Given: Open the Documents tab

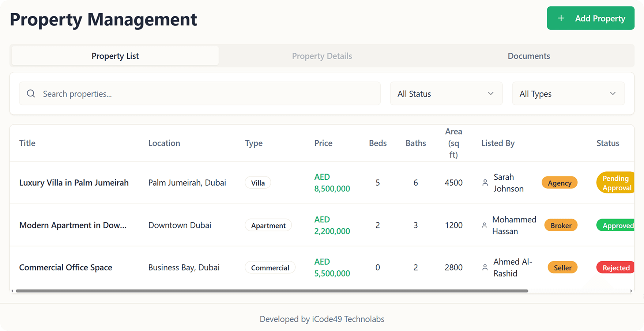Looking at the screenshot, I should (529, 56).
